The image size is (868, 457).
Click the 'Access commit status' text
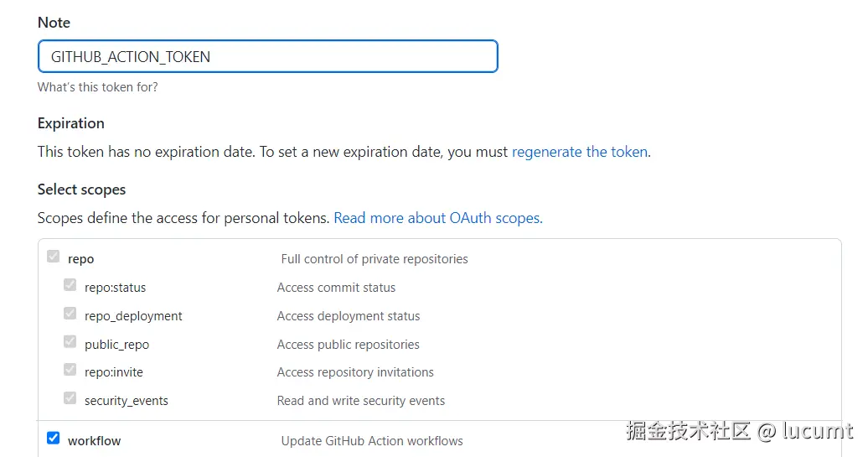tap(336, 288)
